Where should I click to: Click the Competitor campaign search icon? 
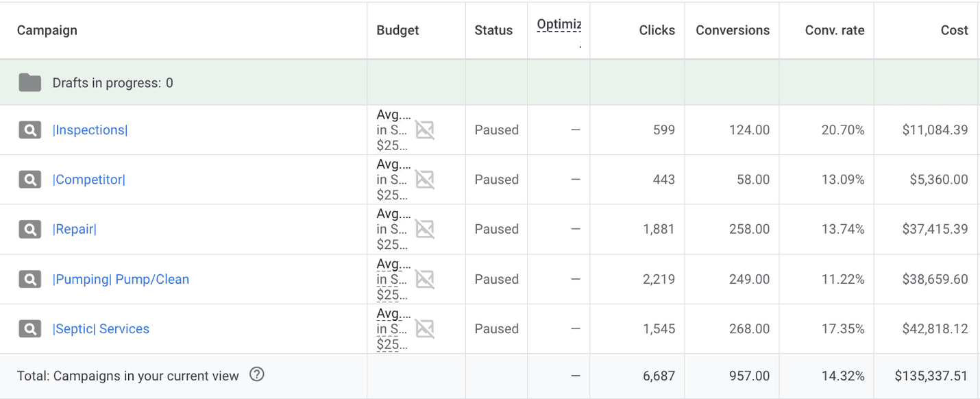29,180
